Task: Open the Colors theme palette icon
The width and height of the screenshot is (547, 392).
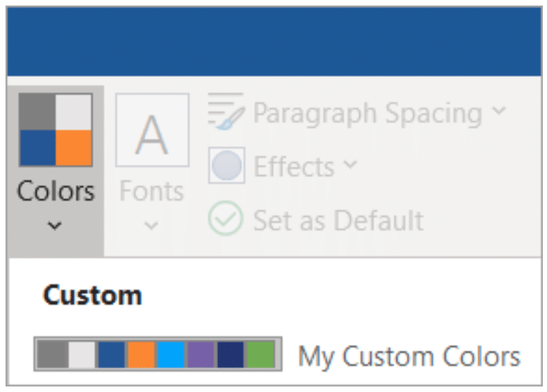Action: click(x=55, y=130)
